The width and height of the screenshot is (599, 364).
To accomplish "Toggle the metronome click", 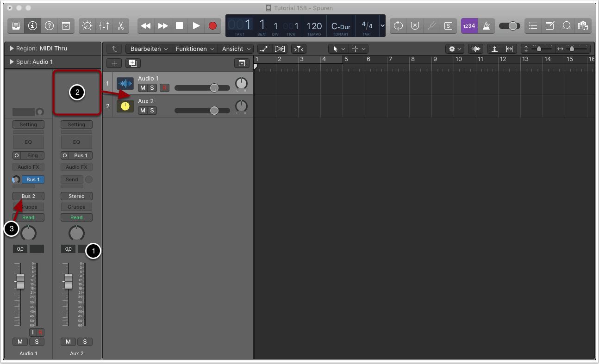I will (x=487, y=26).
